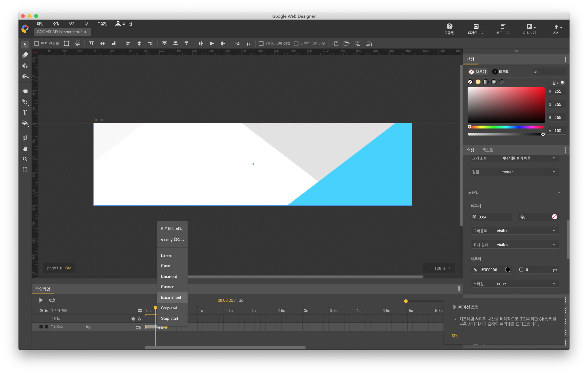Enable the 변환 컨트롤 checkbox
This screenshot has height=374, width=588.
(37, 43)
